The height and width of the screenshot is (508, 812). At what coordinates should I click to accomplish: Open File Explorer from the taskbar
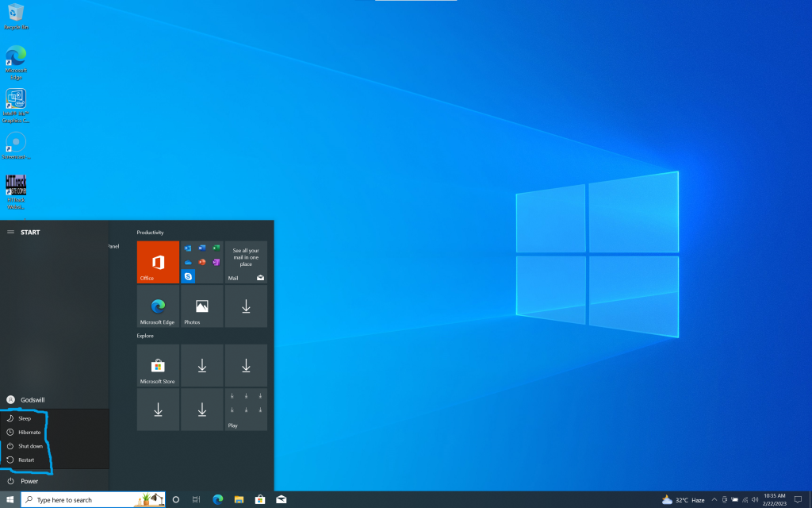(x=239, y=500)
